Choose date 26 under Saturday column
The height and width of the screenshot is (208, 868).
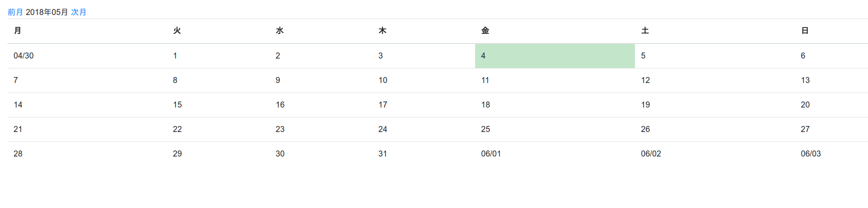click(x=645, y=129)
